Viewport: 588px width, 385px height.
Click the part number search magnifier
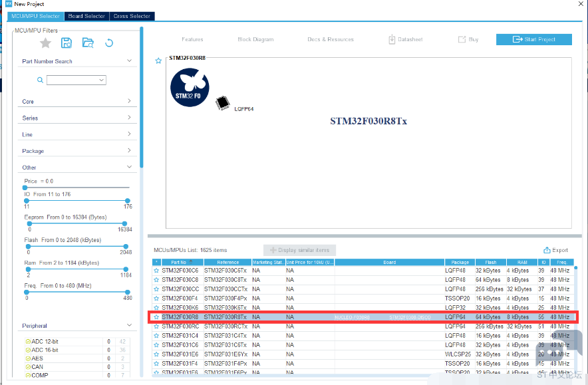click(40, 80)
